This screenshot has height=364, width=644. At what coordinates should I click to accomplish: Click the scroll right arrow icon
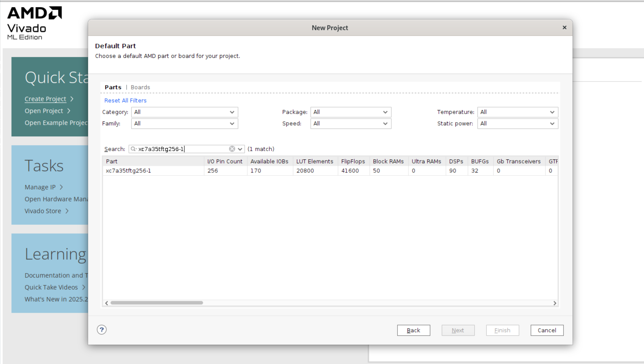tap(554, 303)
